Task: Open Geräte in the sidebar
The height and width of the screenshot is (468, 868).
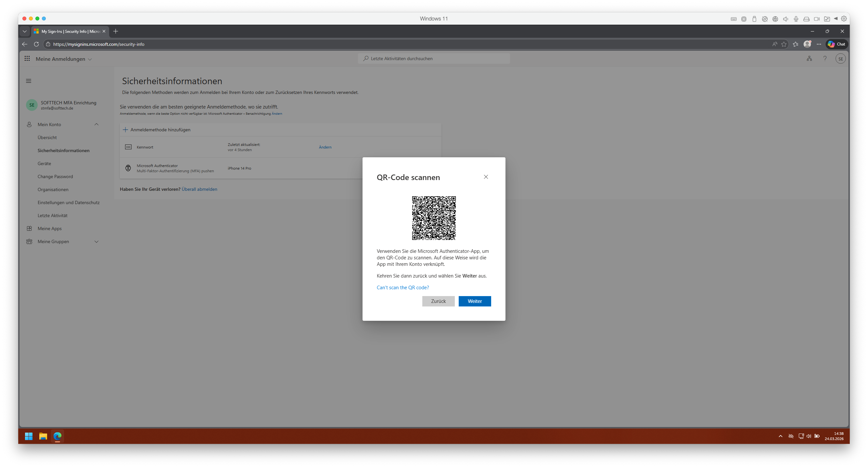Action: [x=45, y=163]
